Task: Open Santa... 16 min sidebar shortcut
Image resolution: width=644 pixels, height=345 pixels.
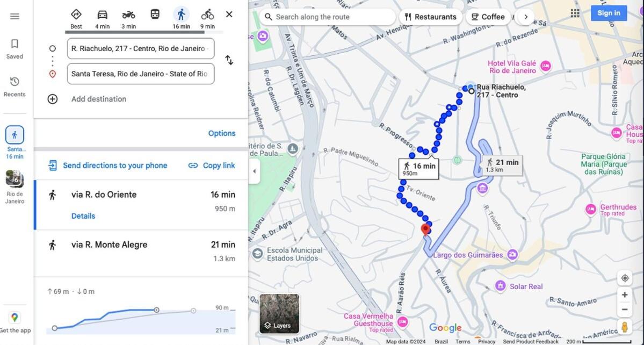Action: click(x=15, y=142)
